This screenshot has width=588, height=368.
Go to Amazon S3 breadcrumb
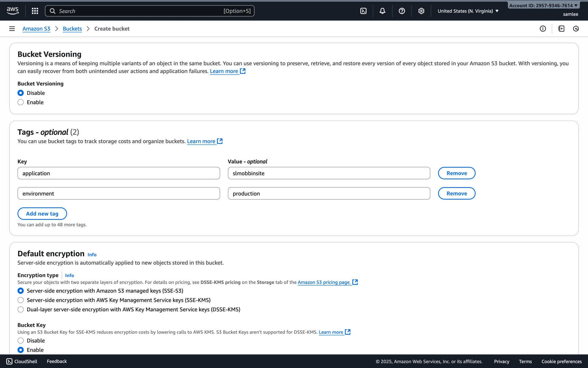click(x=36, y=29)
